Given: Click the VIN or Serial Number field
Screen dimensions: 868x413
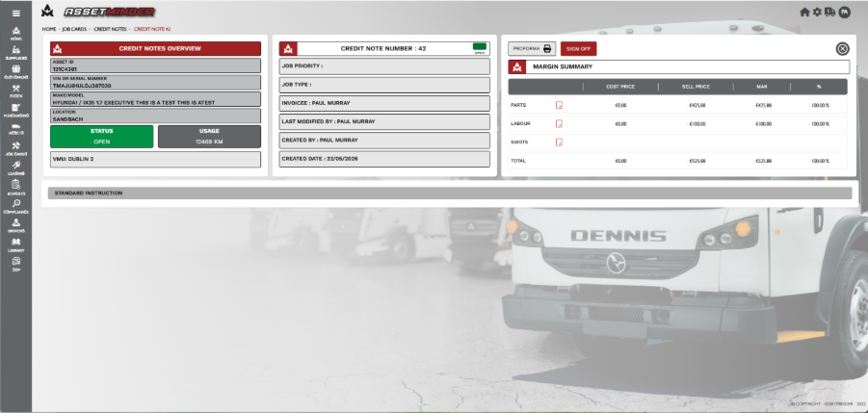Looking at the screenshot, I should pyautogui.click(x=155, y=83).
